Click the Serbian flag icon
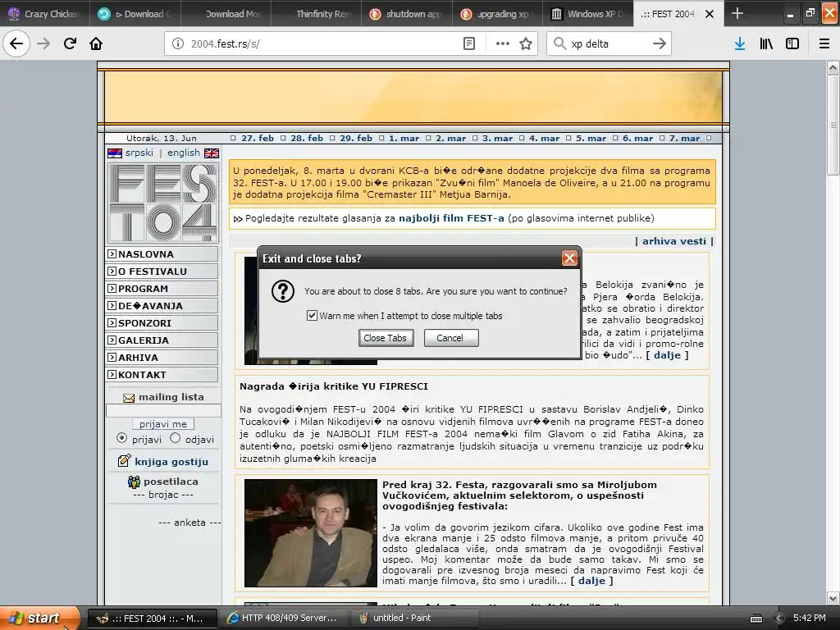The height and width of the screenshot is (630, 840). click(115, 153)
